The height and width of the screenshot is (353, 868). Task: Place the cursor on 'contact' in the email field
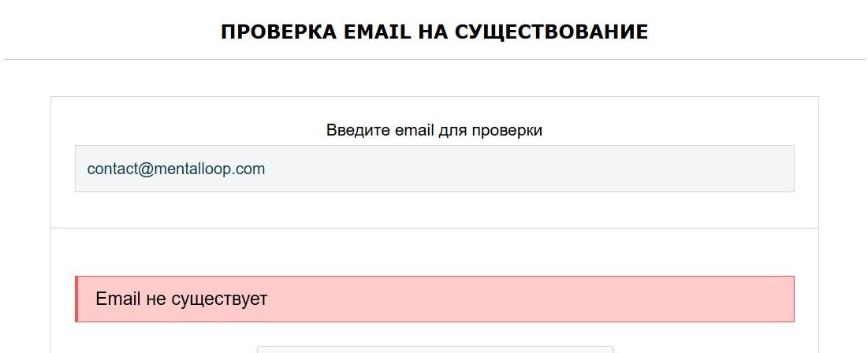(x=112, y=169)
